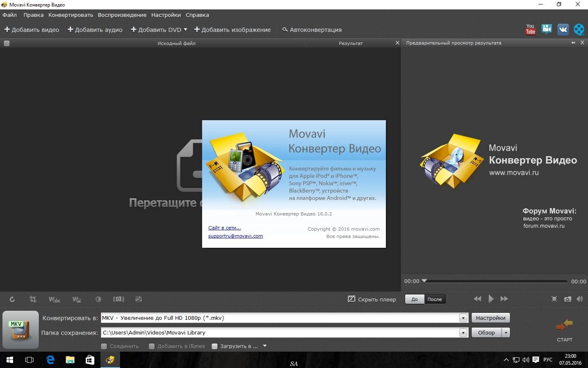Enable the Добавить в iTunes checkbox
Image resolution: width=588 pixels, height=368 pixels.
coord(152,346)
